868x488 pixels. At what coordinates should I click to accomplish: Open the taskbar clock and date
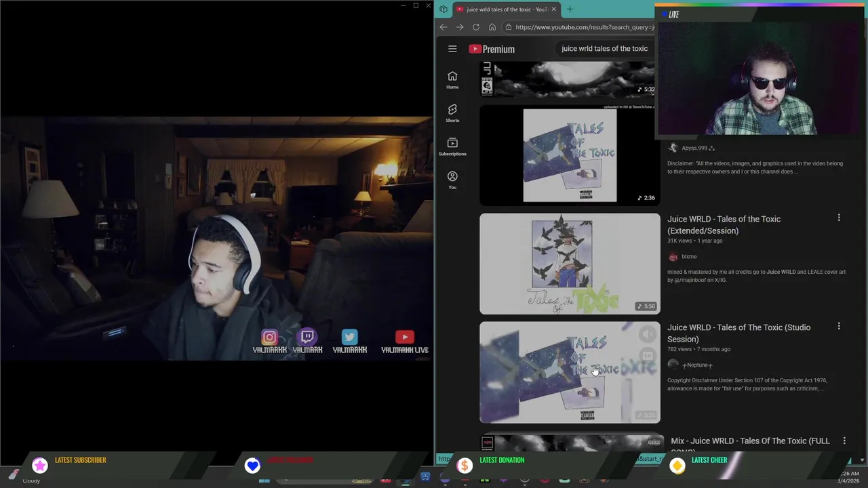(849, 477)
